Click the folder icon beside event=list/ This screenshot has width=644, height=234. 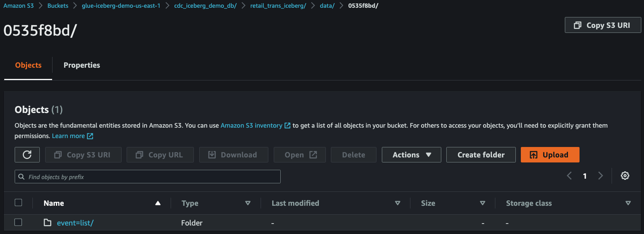coord(47,222)
